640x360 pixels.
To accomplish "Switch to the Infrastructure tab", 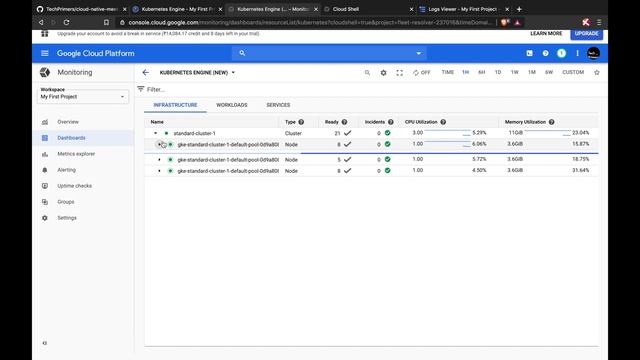I will (175, 105).
